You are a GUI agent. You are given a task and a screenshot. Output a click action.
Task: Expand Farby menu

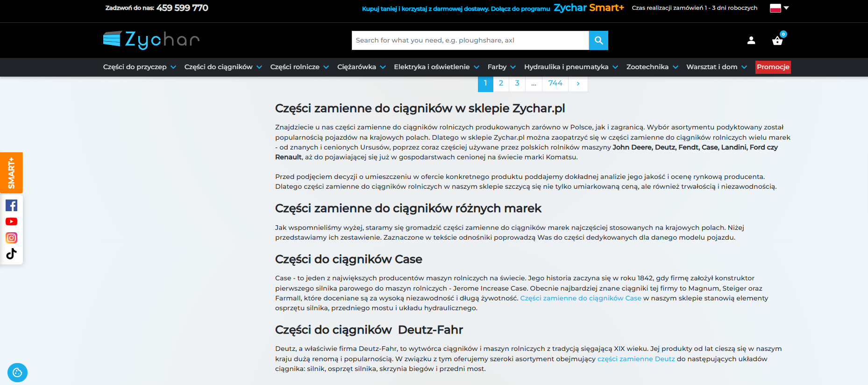501,67
